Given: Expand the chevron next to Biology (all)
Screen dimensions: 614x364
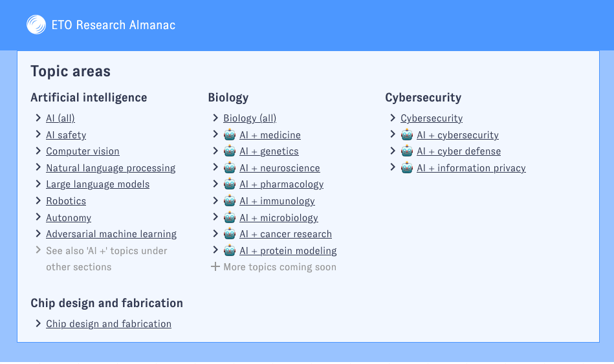Looking at the screenshot, I should (215, 118).
